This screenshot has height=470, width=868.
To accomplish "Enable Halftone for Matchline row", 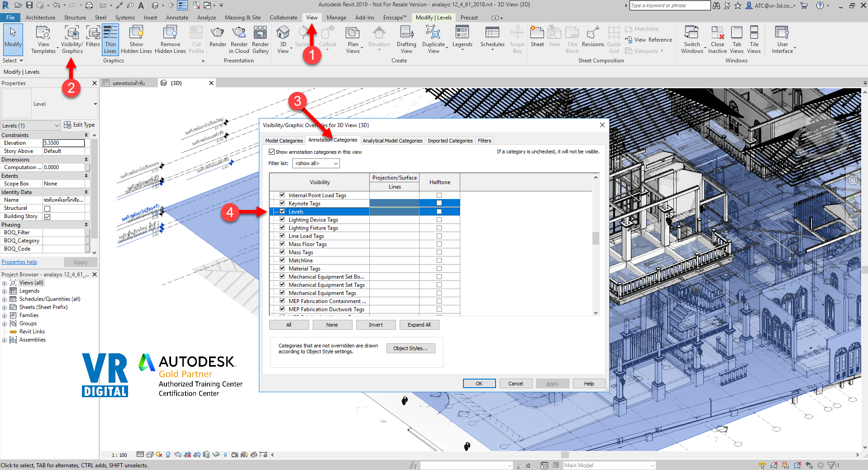I will 439,261.
